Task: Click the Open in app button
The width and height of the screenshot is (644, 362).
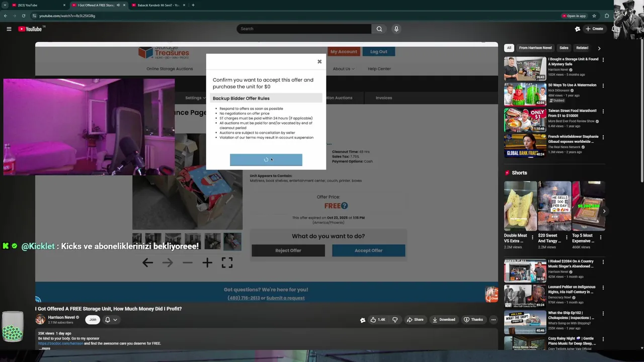Action: [574, 16]
